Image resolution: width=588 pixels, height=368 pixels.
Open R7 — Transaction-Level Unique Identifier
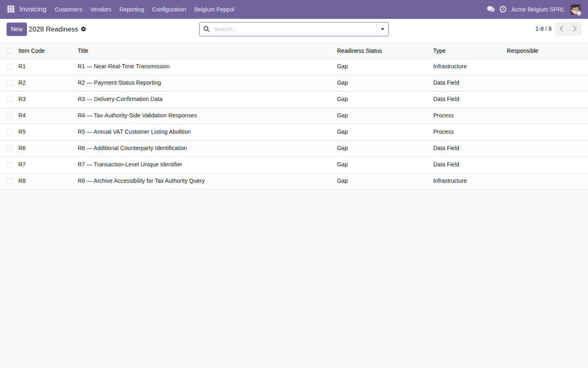130,165
